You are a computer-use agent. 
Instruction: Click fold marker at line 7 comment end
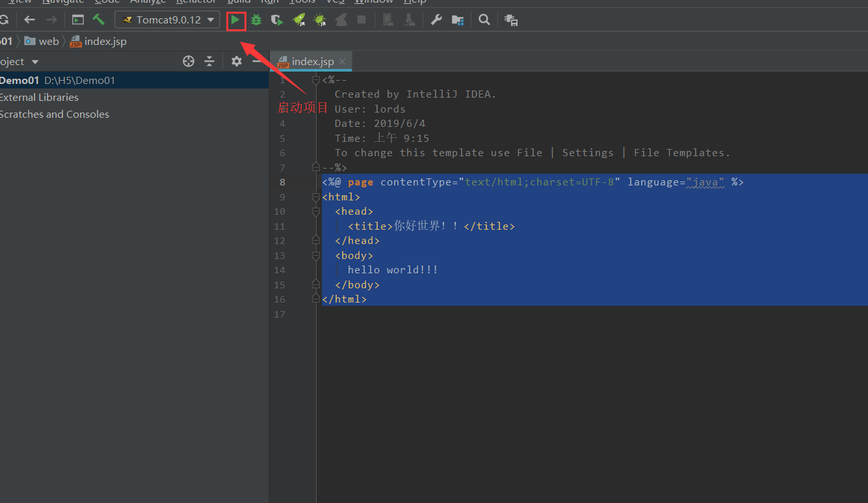pos(316,167)
